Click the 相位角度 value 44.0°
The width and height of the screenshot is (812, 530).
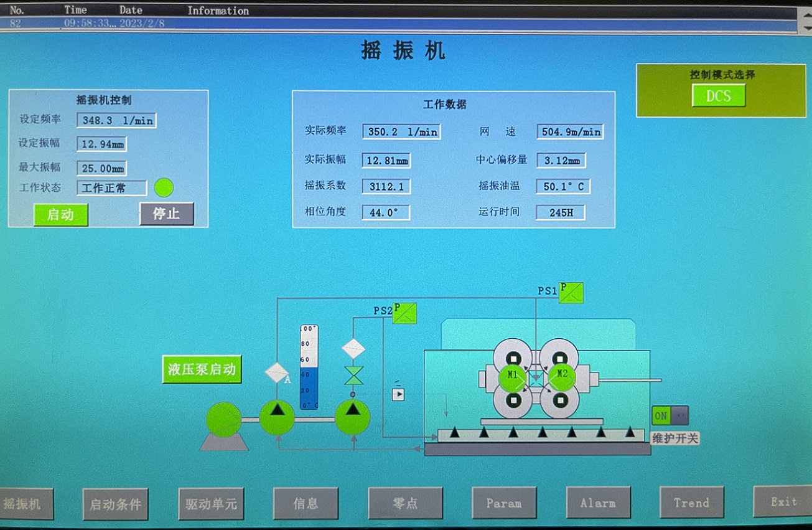click(386, 212)
